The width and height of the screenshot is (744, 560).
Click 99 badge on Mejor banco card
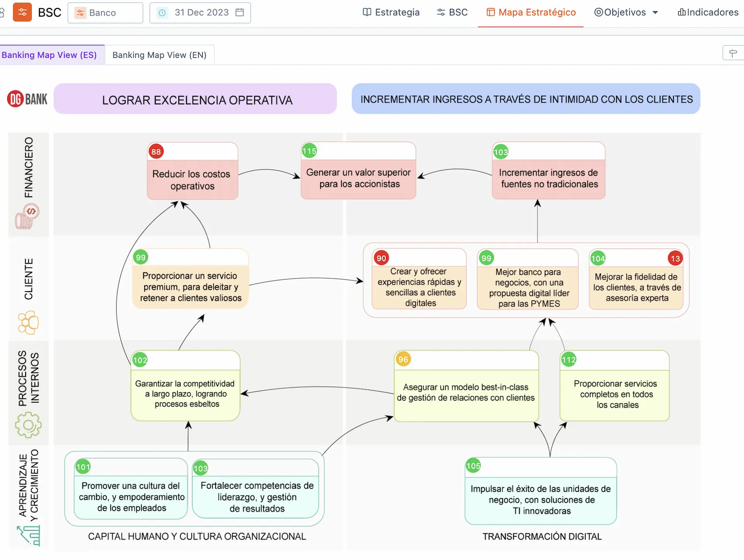click(486, 258)
